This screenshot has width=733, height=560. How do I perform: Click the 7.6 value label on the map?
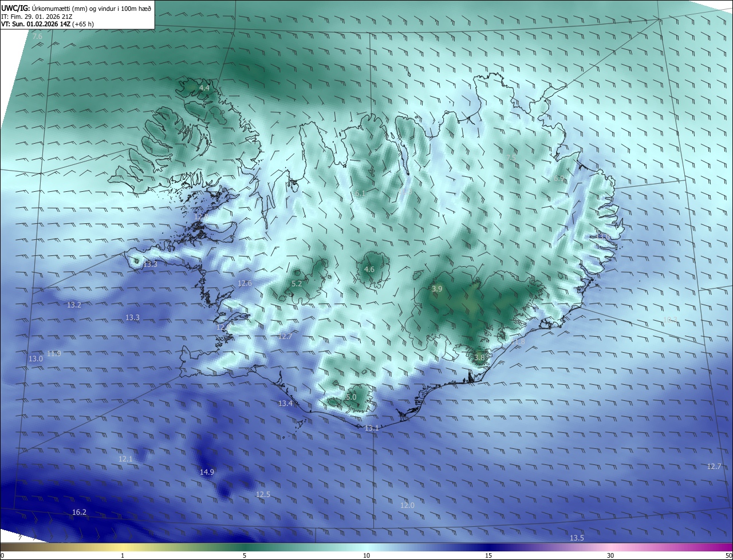coord(37,37)
